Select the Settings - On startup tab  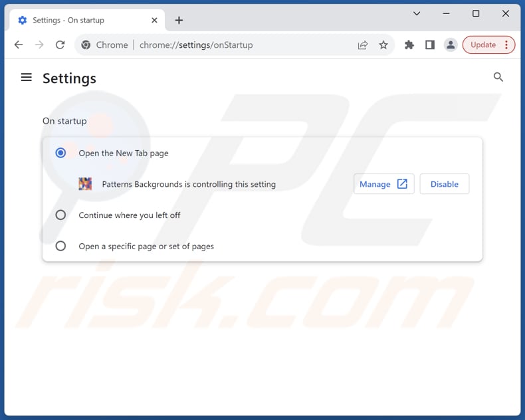[x=87, y=20]
